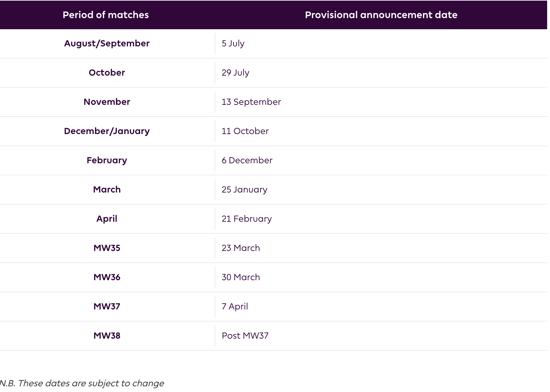
Task: Select the August/September row label
Action: click(x=107, y=44)
